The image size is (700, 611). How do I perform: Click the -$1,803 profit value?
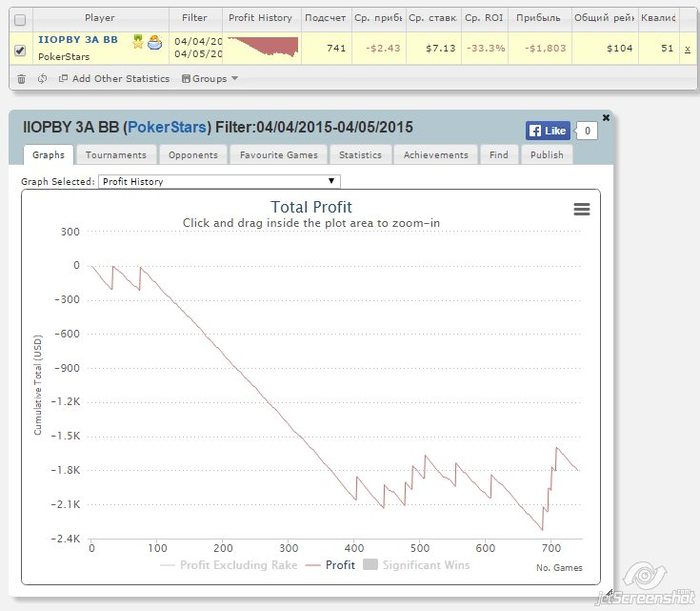coord(546,48)
